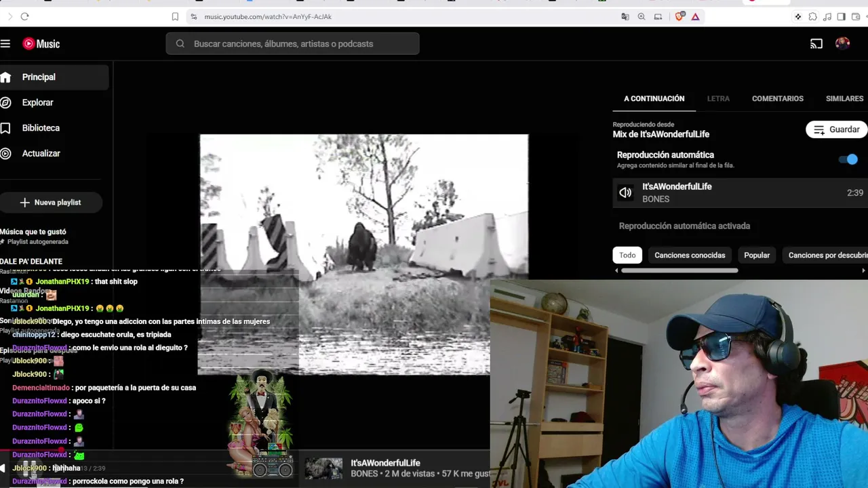
Task: Switch to the A CONTINUACIÓN tab
Action: coord(654,98)
